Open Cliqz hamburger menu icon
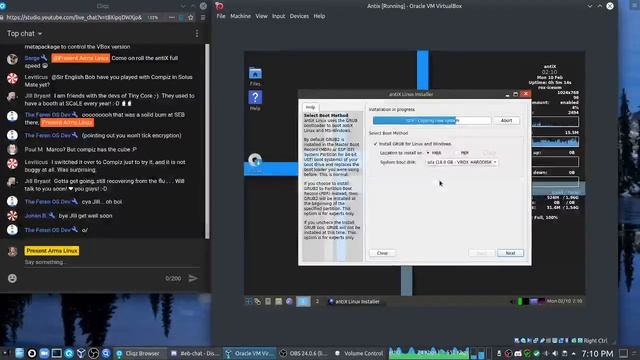Image resolution: width=640 pixels, height=360 pixels. coord(203,18)
